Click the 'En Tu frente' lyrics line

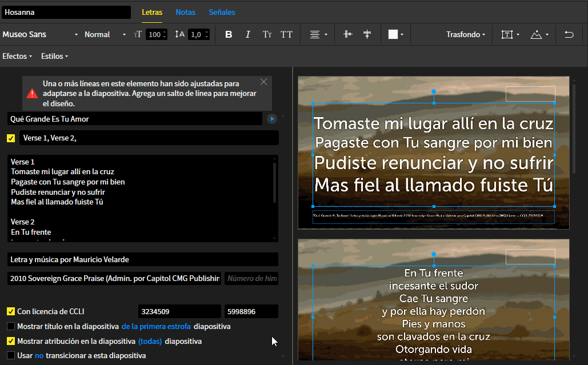tap(31, 232)
